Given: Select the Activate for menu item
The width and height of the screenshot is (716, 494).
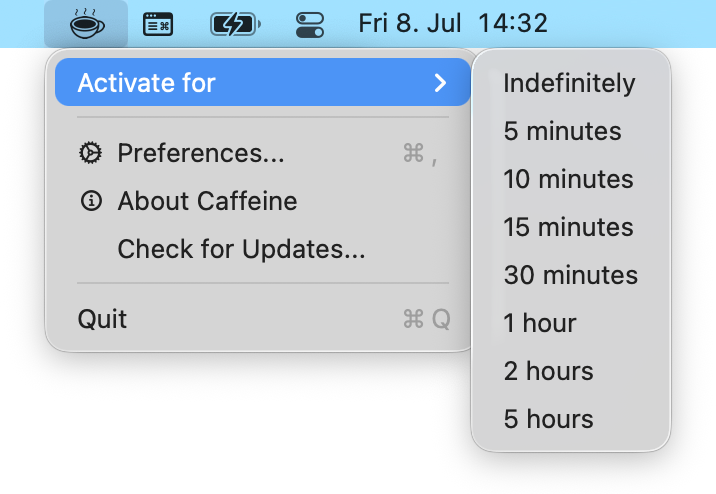Looking at the screenshot, I should (x=263, y=82).
